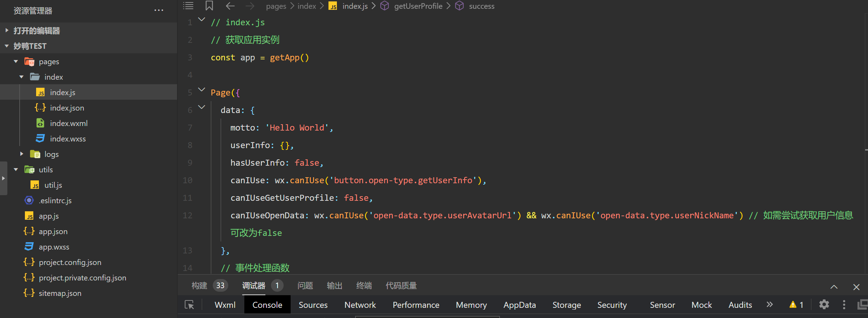
Task: Open the Sources devtools tab
Action: 313,305
